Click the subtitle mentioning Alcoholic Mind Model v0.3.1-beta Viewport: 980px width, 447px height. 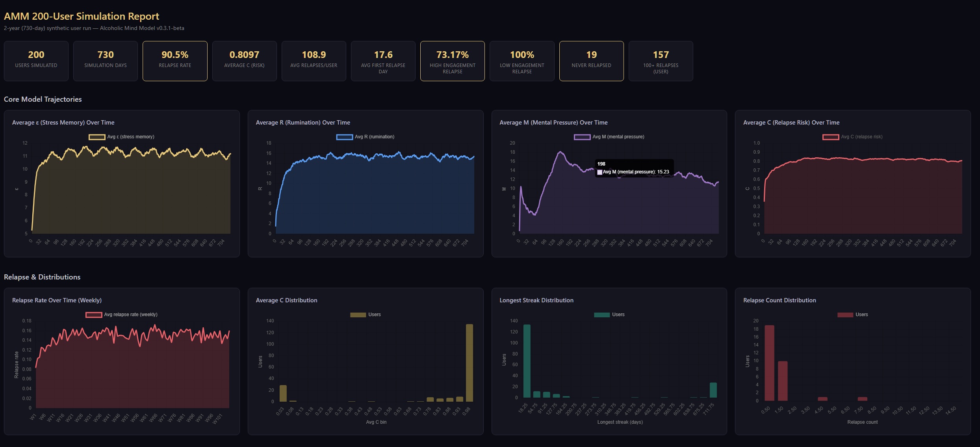(94, 28)
